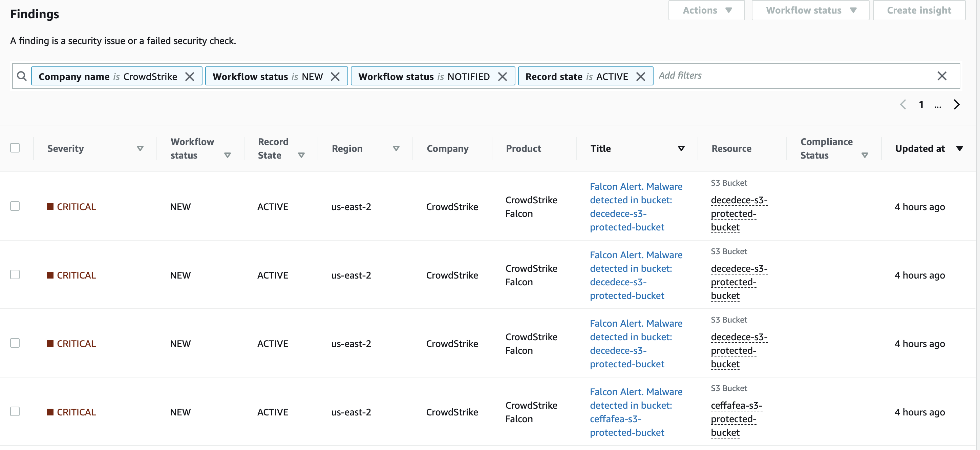
Task: Remove the Record state is ACTIVE filter
Action: coord(641,77)
